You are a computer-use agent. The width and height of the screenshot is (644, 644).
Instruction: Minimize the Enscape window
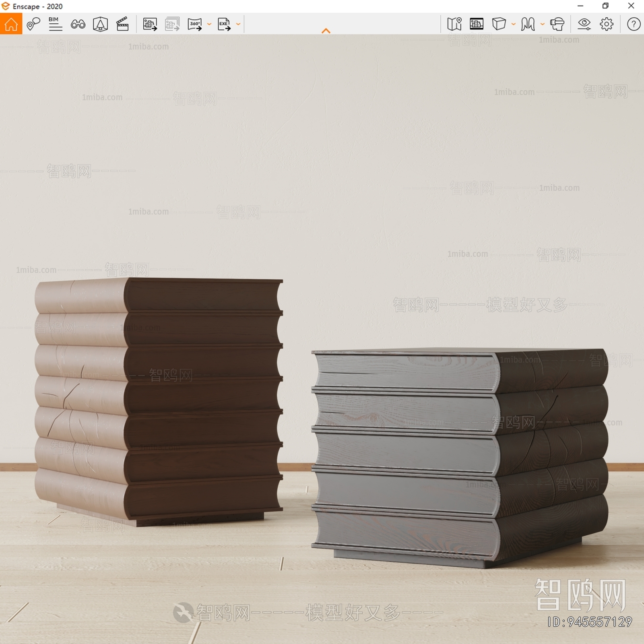(580, 6)
